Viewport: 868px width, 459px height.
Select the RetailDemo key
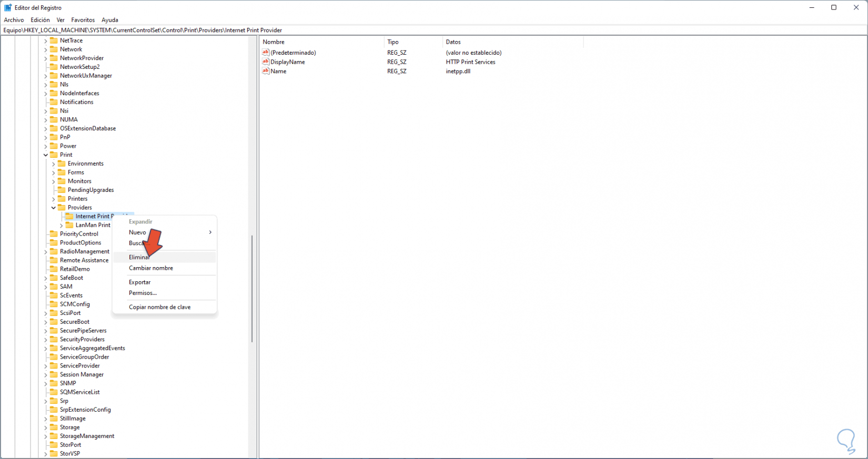point(75,269)
